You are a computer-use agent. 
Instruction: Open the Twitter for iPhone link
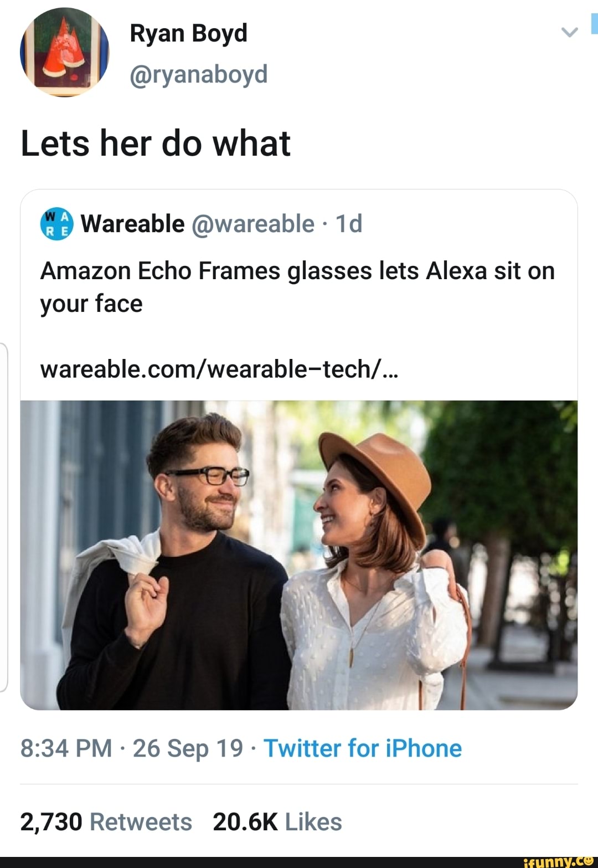click(363, 748)
